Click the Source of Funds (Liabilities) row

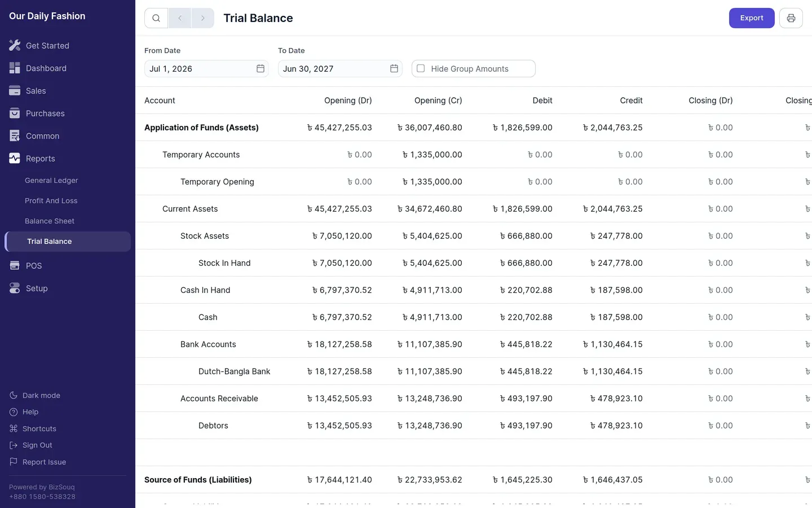pyautogui.click(x=474, y=480)
